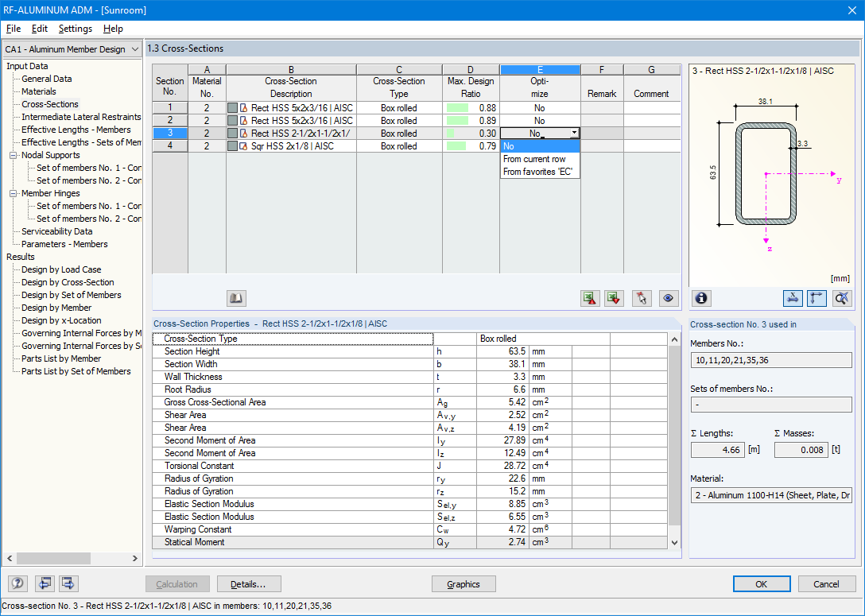Open the File menu
865x616 pixels.
[x=14, y=29]
